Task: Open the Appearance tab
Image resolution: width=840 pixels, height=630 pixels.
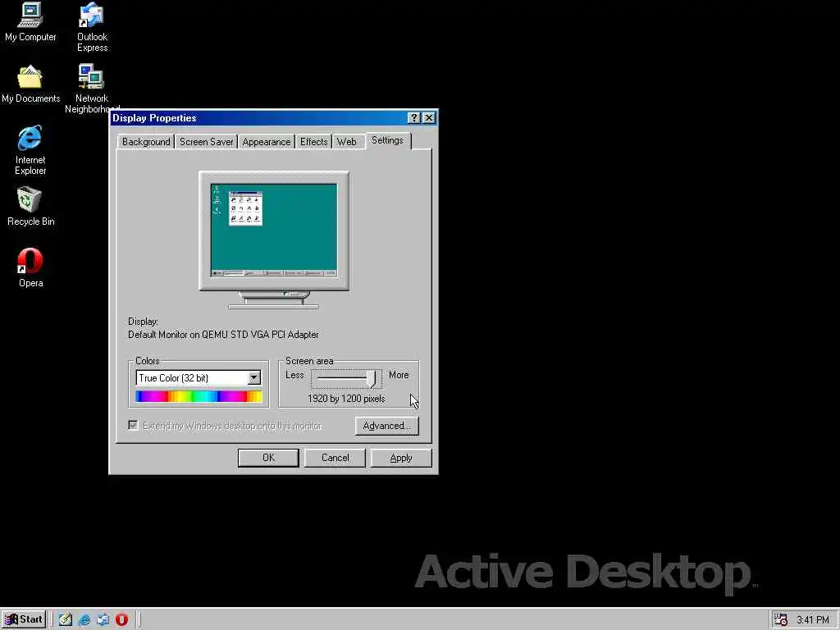Action: [x=267, y=141]
